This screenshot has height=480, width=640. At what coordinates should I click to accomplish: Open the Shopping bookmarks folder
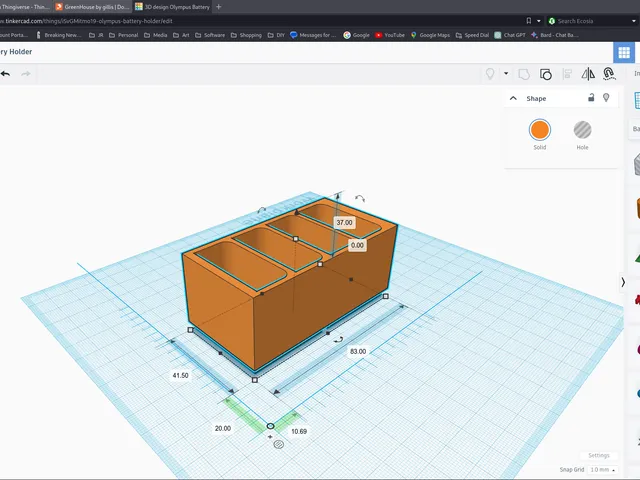[246, 35]
